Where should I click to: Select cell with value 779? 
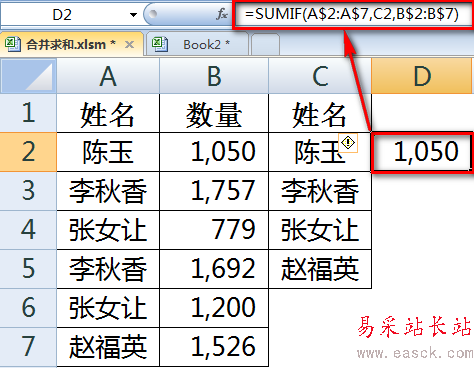tap(214, 230)
